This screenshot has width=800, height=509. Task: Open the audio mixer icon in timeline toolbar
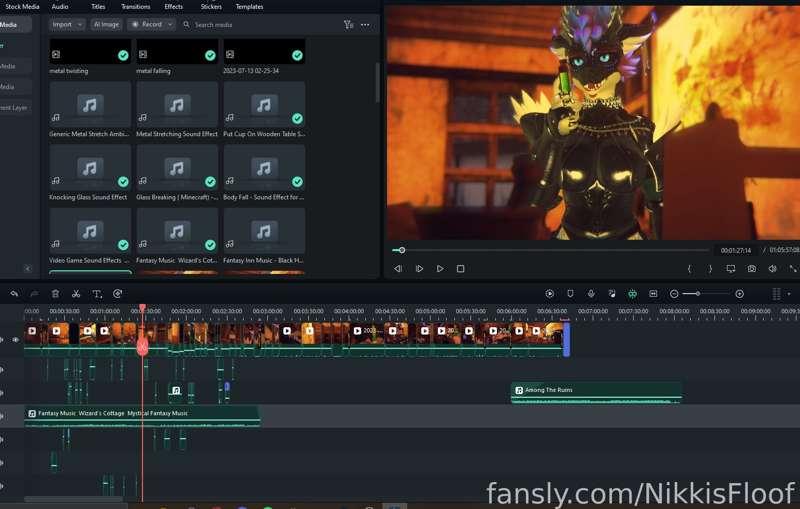coord(612,294)
